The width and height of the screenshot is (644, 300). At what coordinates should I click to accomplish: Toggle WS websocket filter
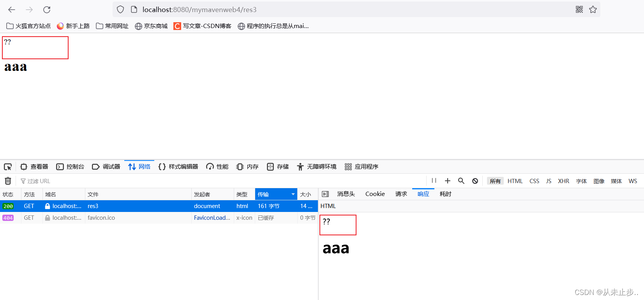[633, 181]
